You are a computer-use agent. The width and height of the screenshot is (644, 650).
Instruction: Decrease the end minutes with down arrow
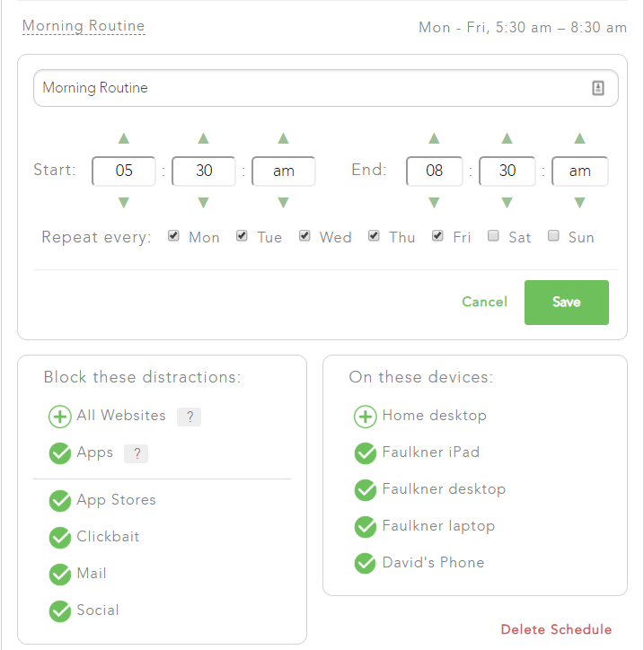507,203
